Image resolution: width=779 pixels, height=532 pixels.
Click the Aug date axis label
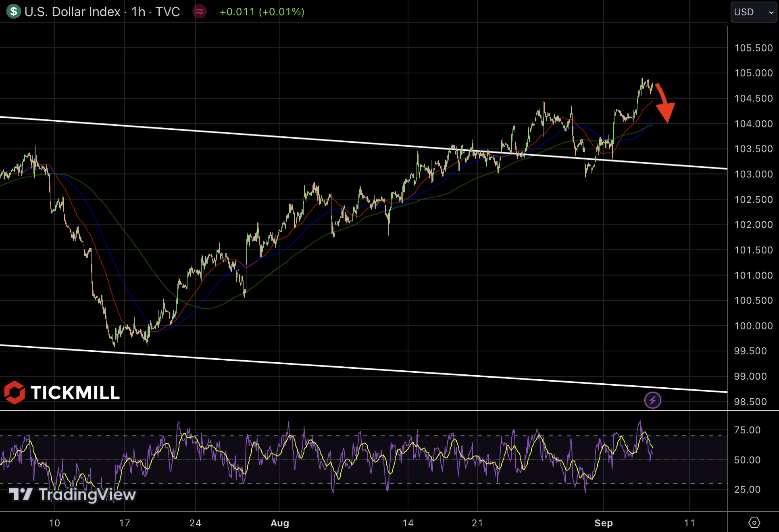(280, 523)
